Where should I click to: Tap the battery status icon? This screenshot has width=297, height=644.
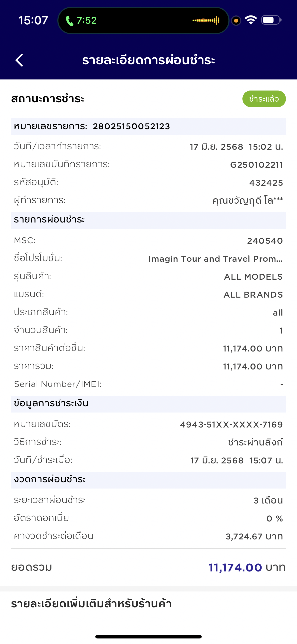click(271, 20)
